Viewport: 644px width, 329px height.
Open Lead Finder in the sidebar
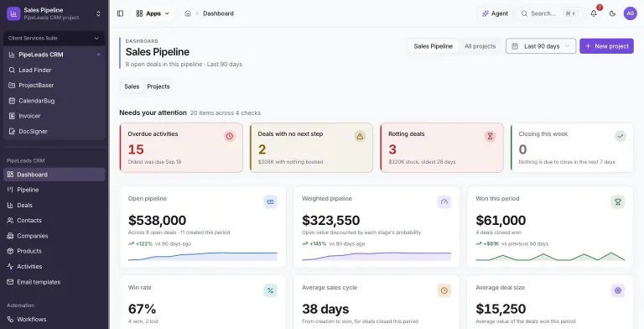(55, 70)
